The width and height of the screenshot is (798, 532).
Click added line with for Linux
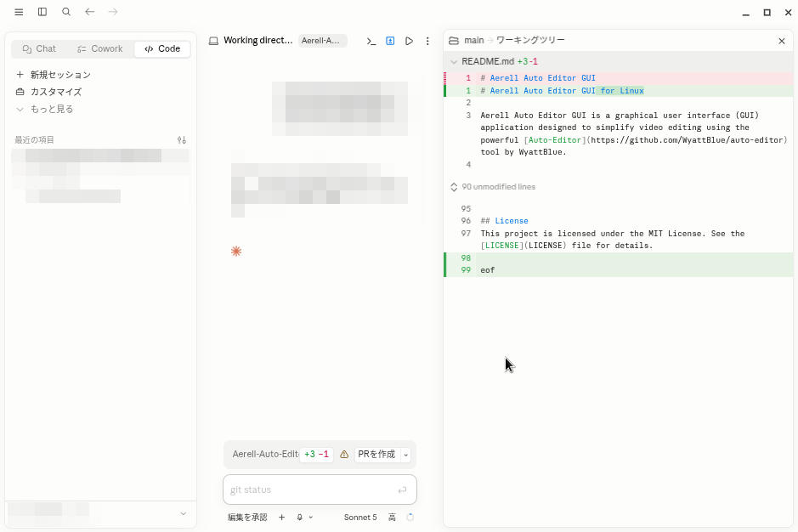(619, 91)
